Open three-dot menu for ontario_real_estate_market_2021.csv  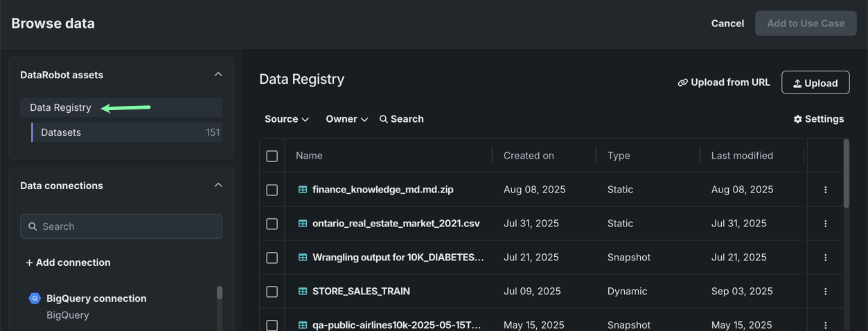click(825, 224)
